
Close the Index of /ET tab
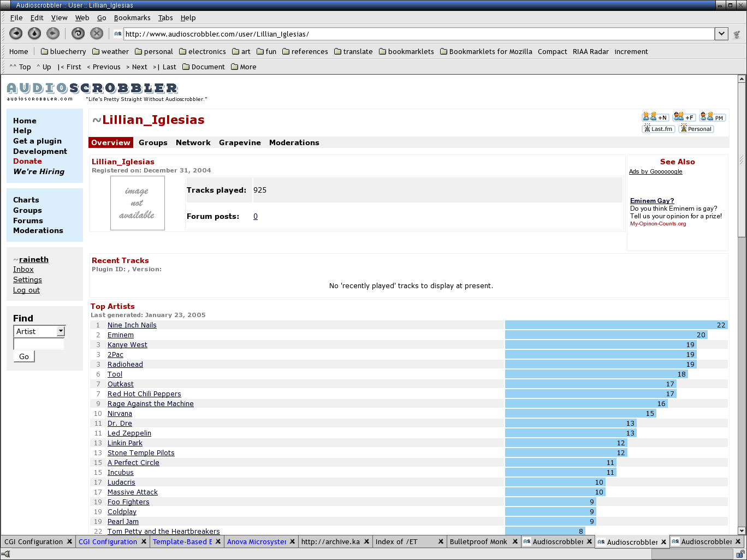[441, 541]
